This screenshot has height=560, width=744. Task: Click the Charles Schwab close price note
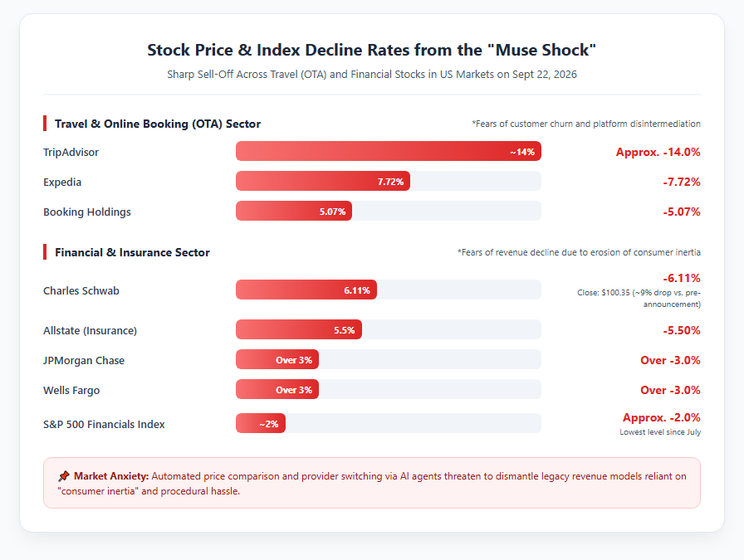point(639,299)
